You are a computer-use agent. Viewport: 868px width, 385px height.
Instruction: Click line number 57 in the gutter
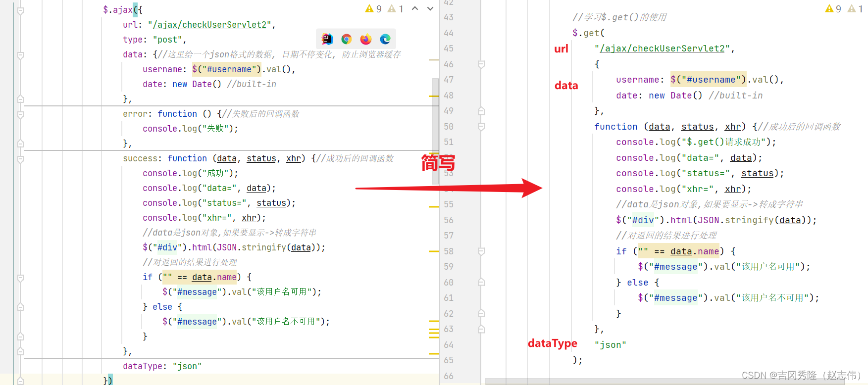(x=449, y=236)
